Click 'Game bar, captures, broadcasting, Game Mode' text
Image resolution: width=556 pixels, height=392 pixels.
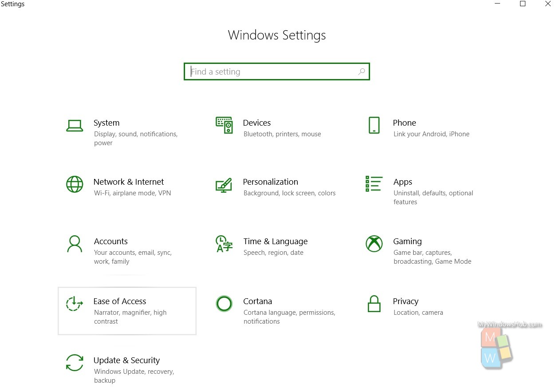tap(432, 257)
